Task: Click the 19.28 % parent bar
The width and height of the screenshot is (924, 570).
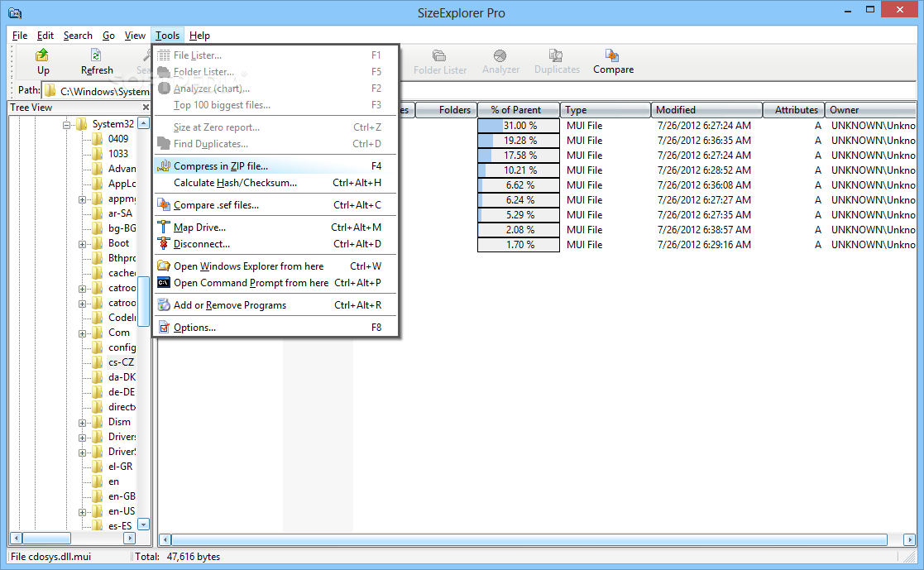Action: pyautogui.click(x=519, y=141)
